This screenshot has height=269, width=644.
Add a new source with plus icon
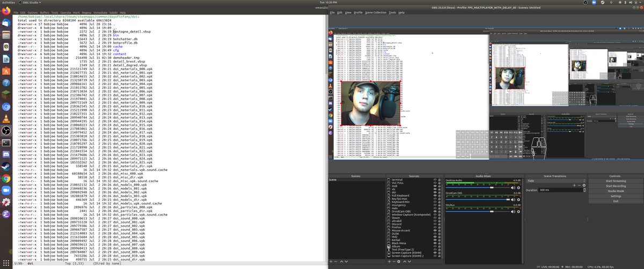pyautogui.click(x=389, y=261)
